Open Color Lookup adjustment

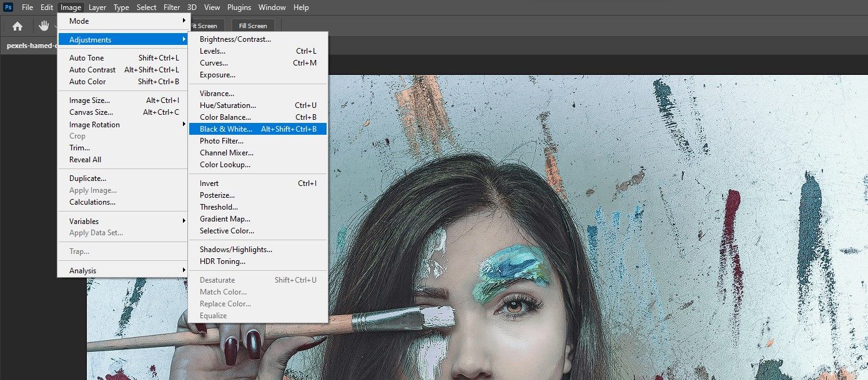[x=258, y=165]
